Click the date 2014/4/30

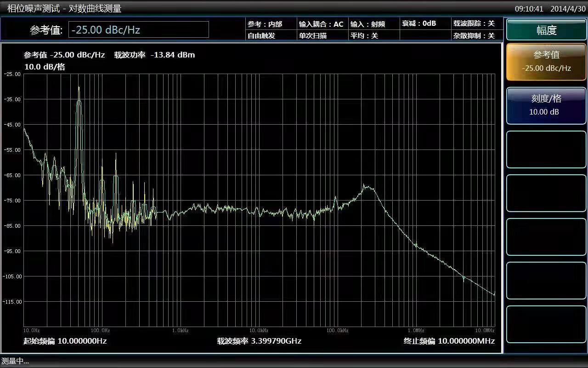[568, 9]
